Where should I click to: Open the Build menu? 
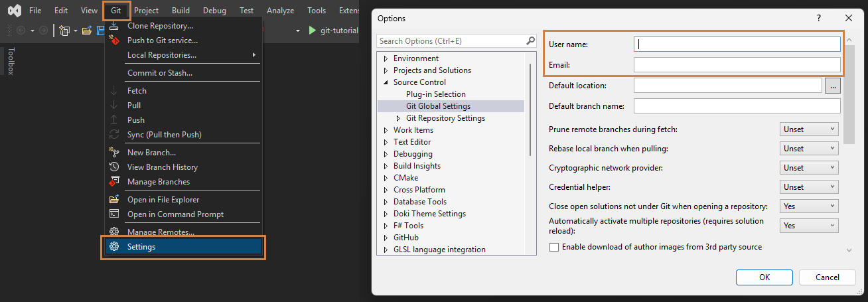pyautogui.click(x=181, y=11)
